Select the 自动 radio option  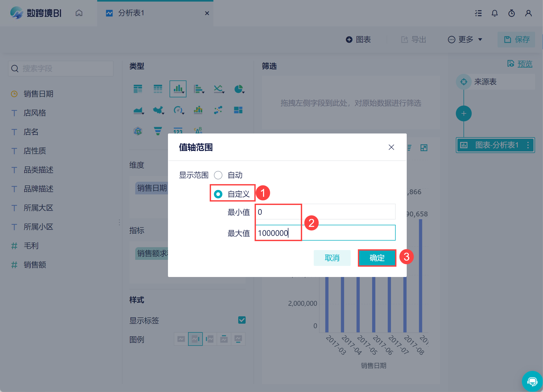[218, 175]
